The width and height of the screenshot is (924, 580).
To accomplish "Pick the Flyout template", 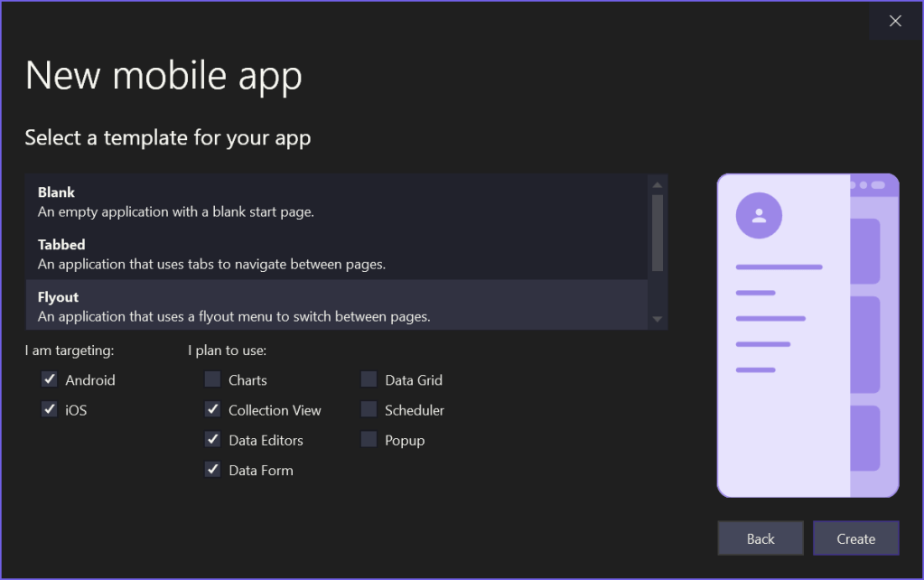I will tap(336, 306).
